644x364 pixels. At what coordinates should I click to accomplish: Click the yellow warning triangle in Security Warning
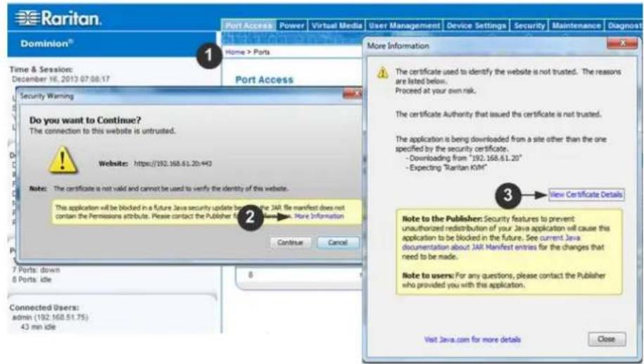(x=63, y=161)
